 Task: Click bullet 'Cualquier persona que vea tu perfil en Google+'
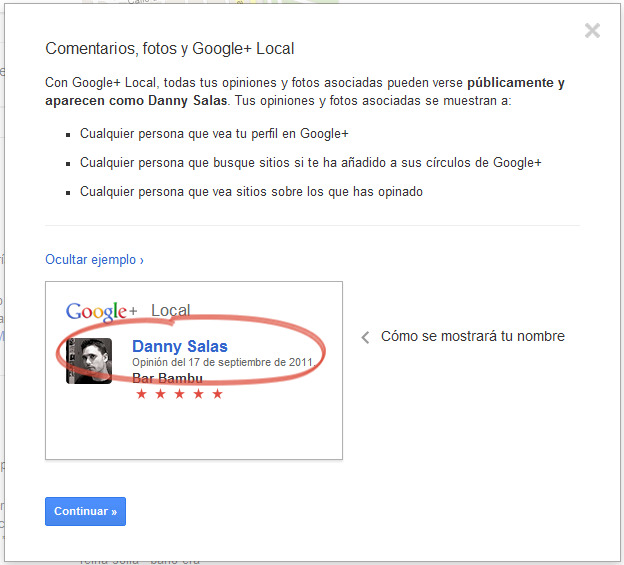pyautogui.click(x=214, y=134)
